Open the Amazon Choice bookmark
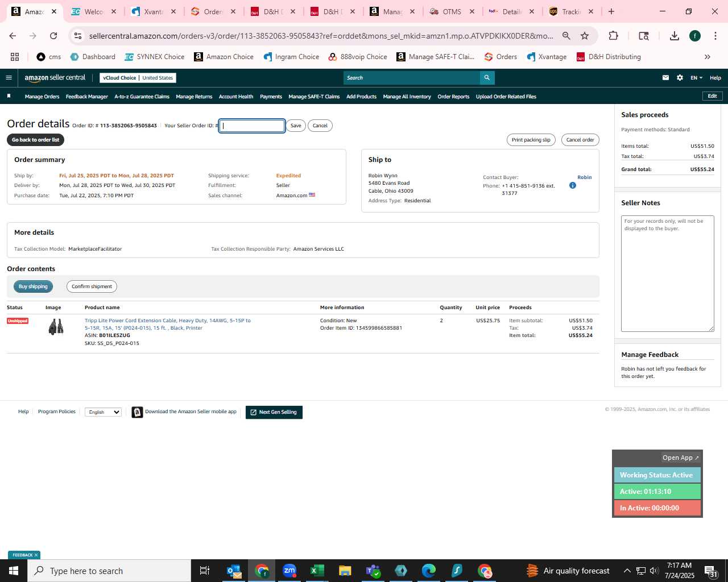This screenshot has height=582, width=728. click(x=224, y=57)
